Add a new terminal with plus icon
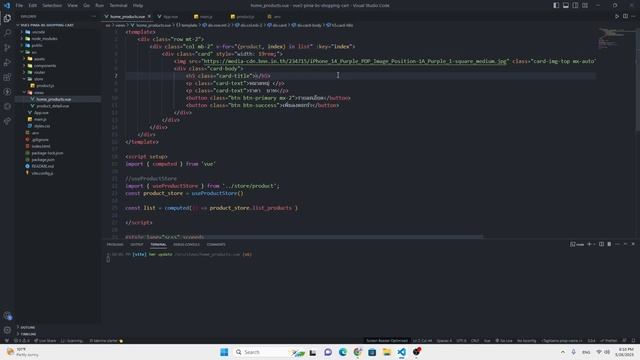 [x=589, y=244]
